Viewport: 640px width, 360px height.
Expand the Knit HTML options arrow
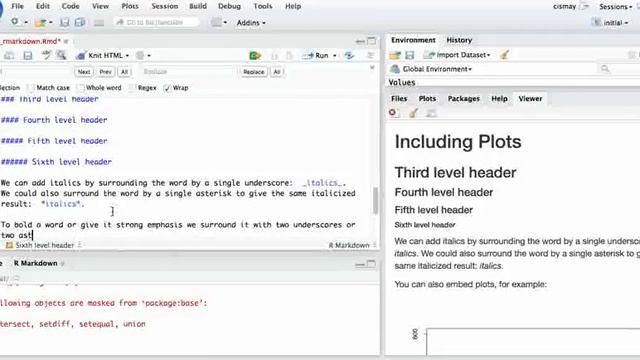tap(127, 56)
